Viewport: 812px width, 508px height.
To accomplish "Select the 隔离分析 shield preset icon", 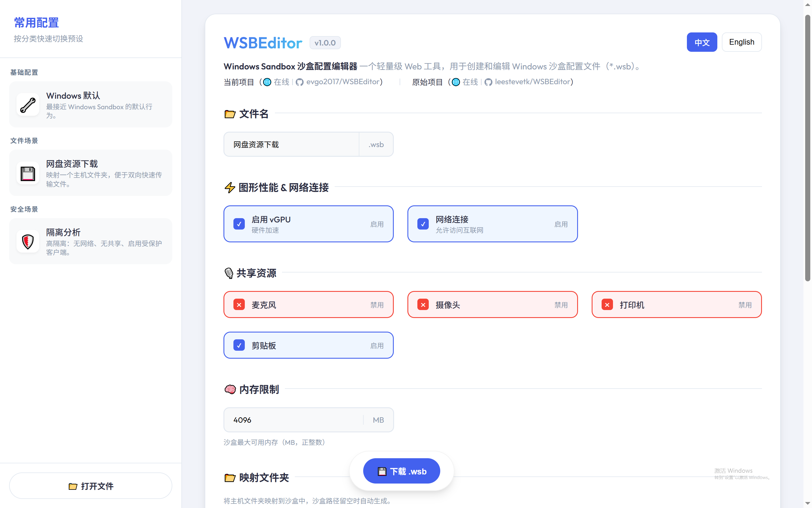I will point(28,241).
